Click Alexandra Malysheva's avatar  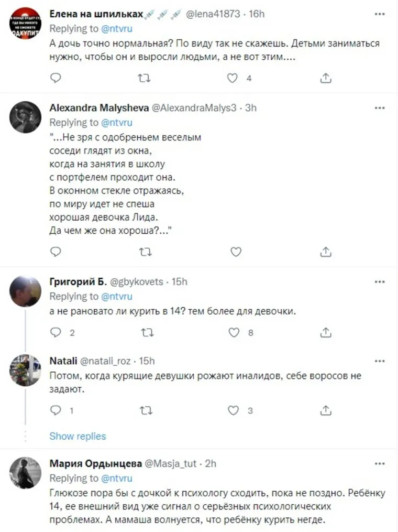point(25,117)
